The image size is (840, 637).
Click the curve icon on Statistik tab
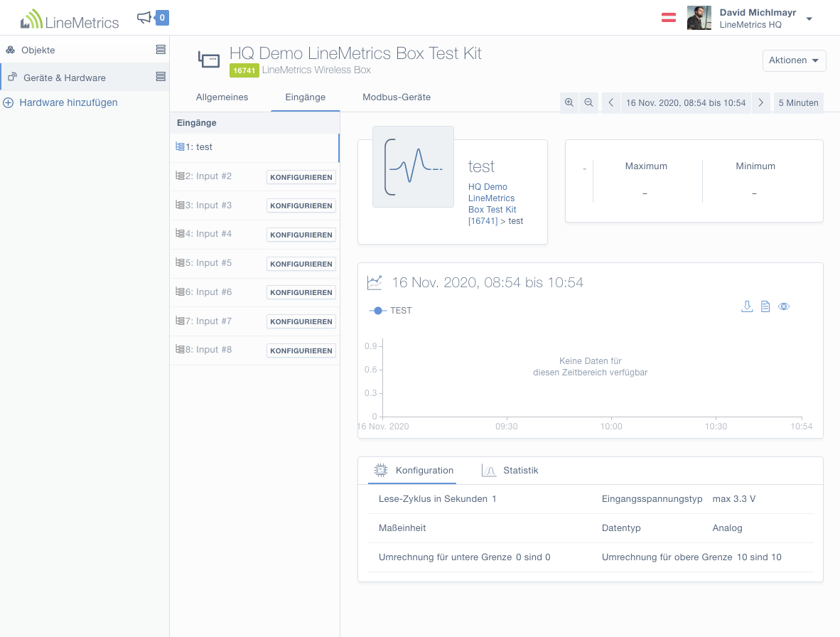[x=489, y=471]
